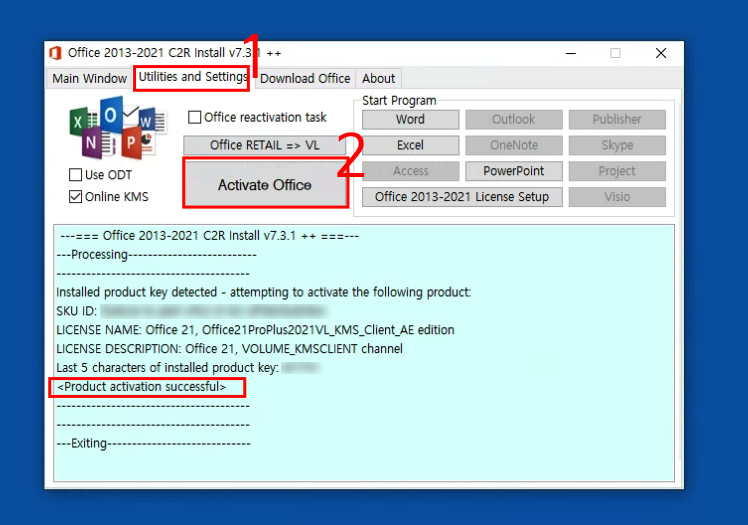Click the greyed Visio button

coord(617,196)
